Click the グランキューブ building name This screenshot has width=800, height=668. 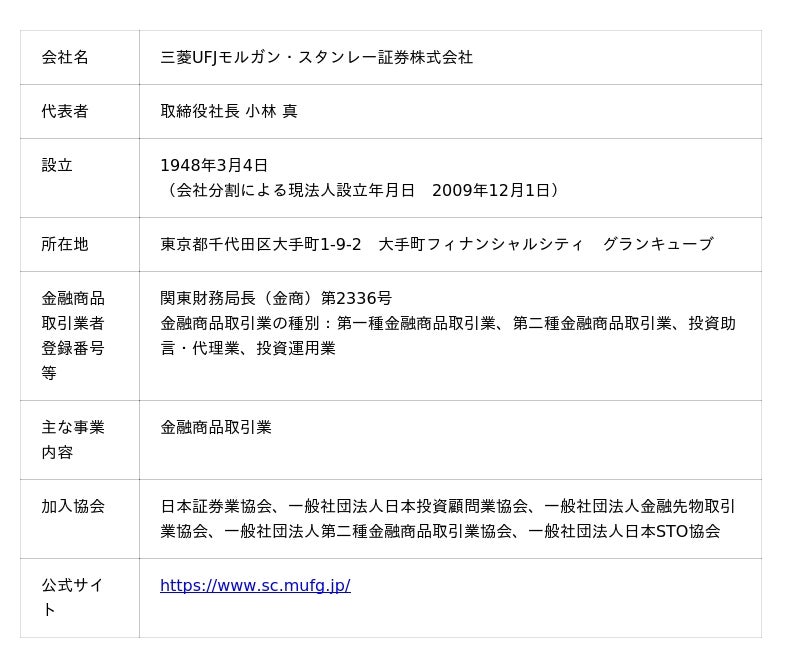[657, 245]
